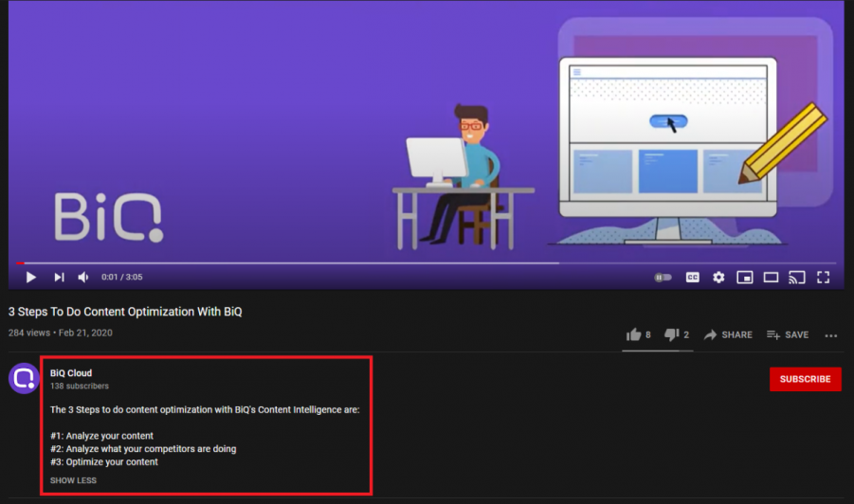
Task: Turn on closed captions
Action: click(x=692, y=277)
